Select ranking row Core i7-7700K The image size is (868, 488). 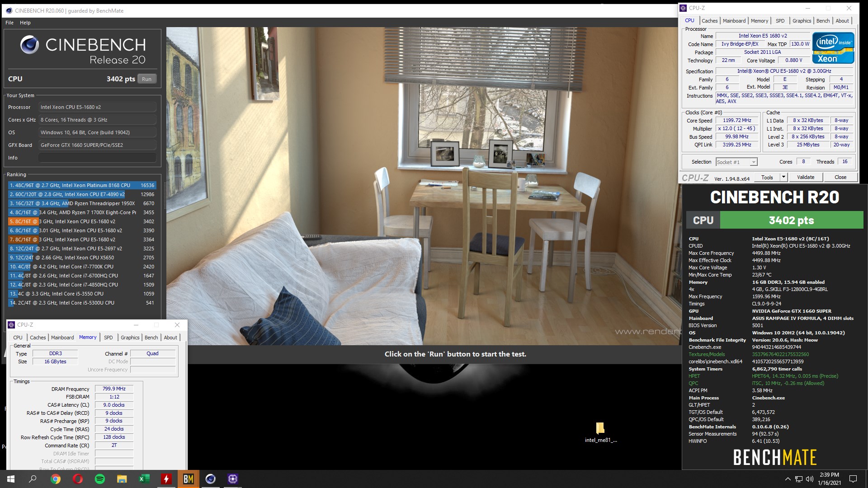pyautogui.click(x=82, y=267)
